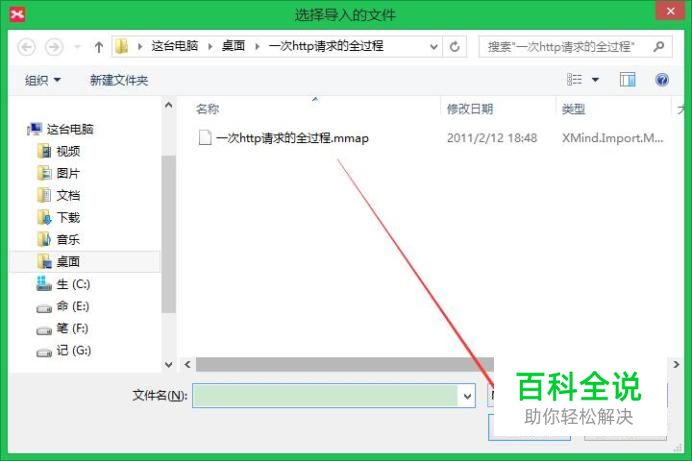Expand the address bar history dropdown
The width and height of the screenshot is (692, 461).
click(x=434, y=46)
